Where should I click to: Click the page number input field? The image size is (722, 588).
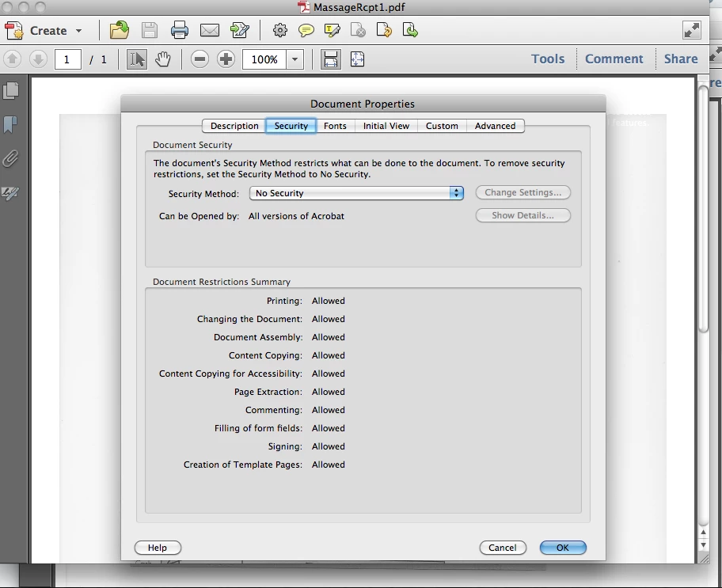[68, 59]
